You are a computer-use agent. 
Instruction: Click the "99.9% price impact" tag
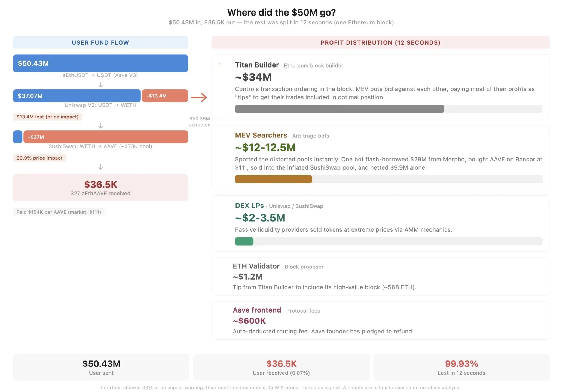pyautogui.click(x=39, y=158)
